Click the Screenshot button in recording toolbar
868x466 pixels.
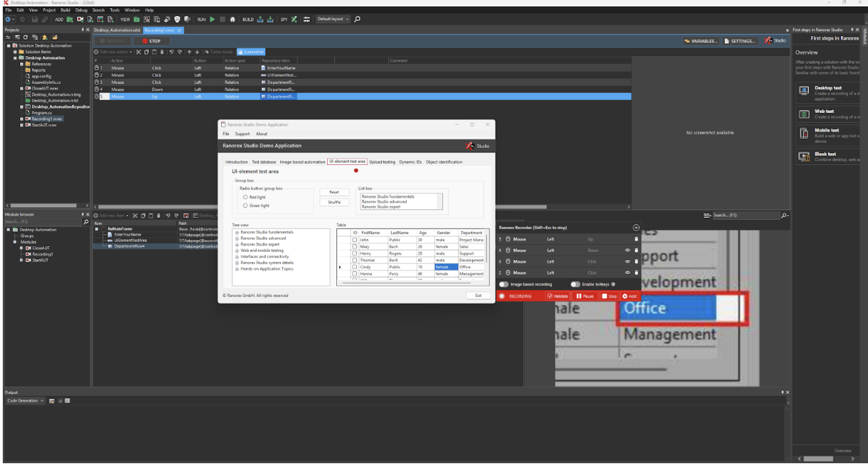click(x=251, y=52)
